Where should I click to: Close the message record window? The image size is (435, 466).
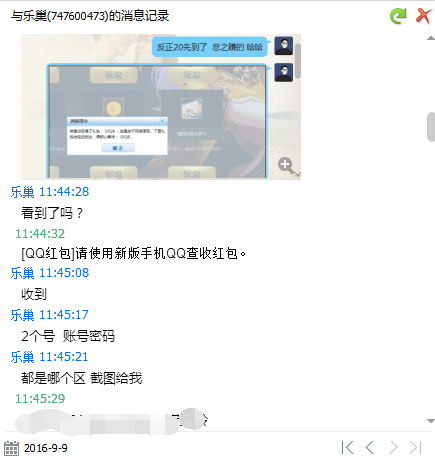pos(423,16)
